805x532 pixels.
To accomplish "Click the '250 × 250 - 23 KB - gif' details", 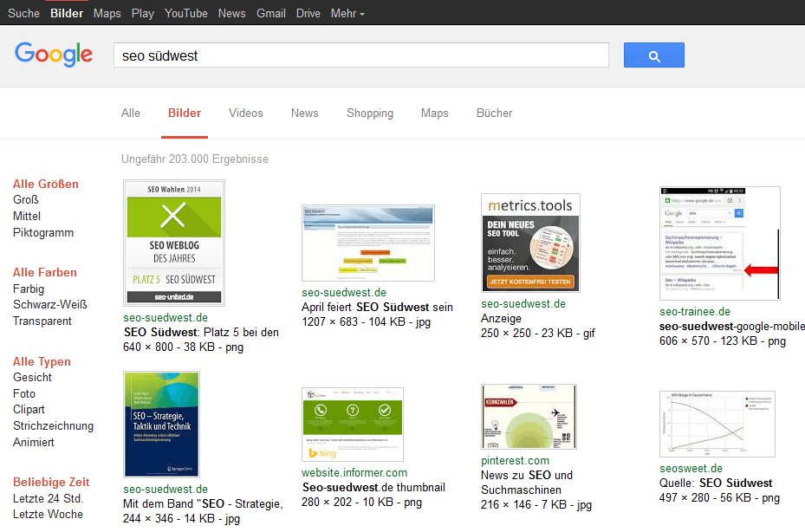I will [x=538, y=334].
